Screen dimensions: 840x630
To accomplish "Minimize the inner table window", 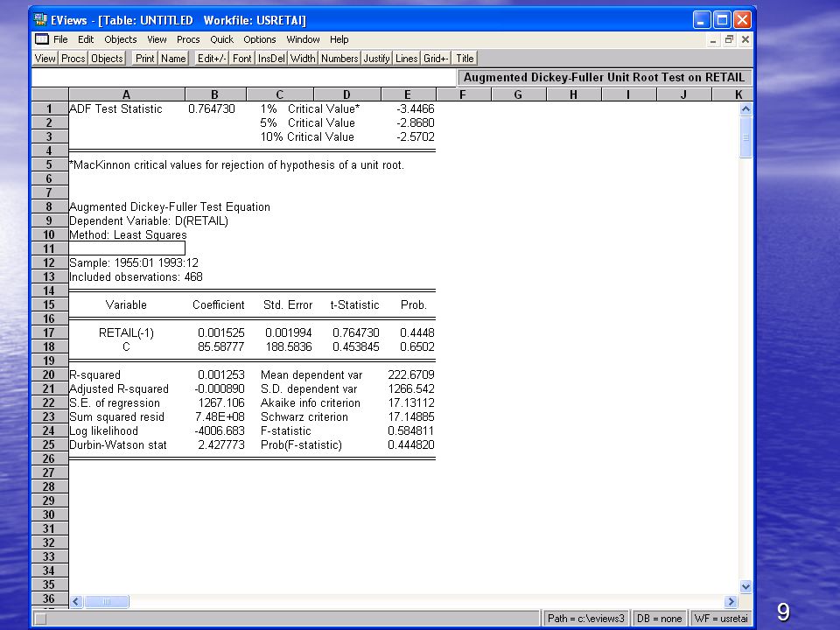I will pos(713,39).
